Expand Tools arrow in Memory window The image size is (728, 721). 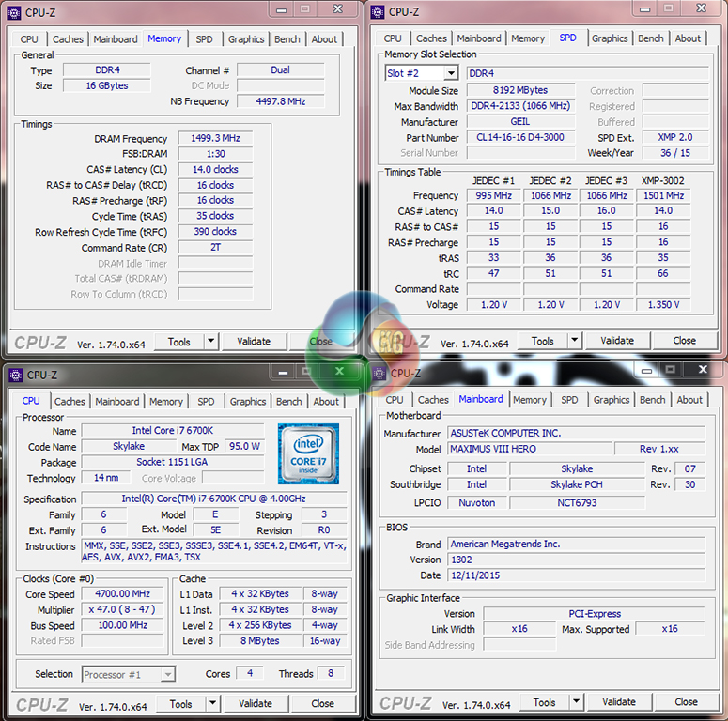point(211,341)
